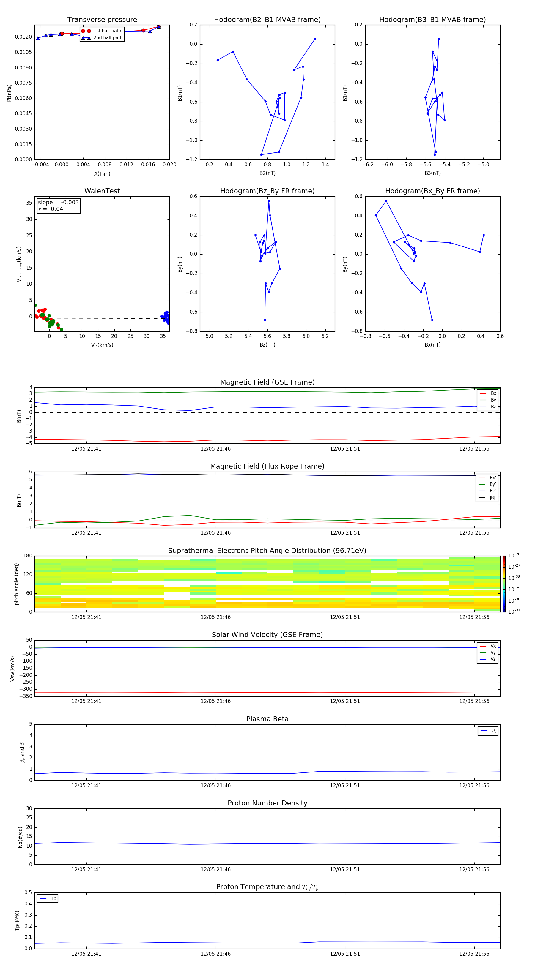Image resolution: width=535 pixels, height=980 pixels.
Task: Click the 'WalenTest' plot title
Action: (x=102, y=191)
